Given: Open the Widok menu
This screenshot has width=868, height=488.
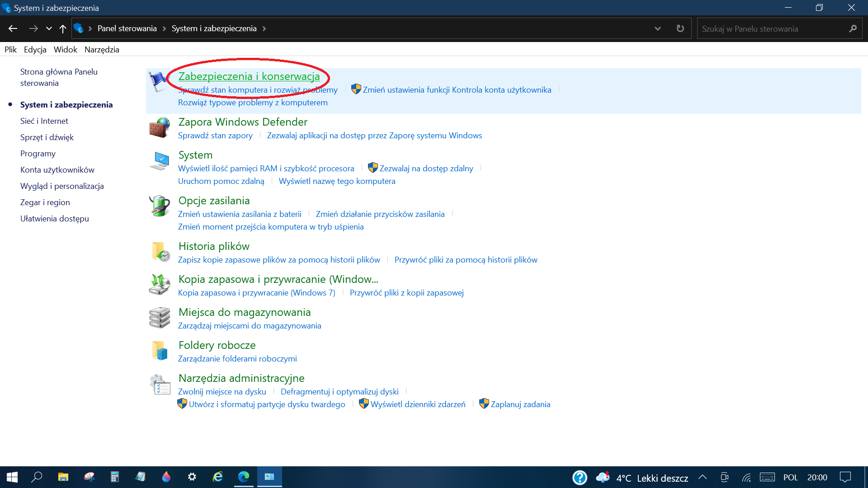Looking at the screenshot, I should [65, 49].
